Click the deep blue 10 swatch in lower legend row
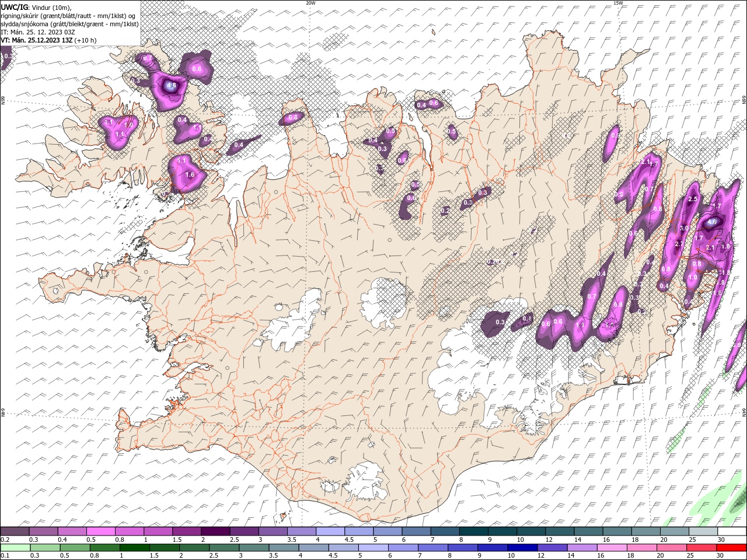This screenshot has width=747, height=560. (522, 548)
